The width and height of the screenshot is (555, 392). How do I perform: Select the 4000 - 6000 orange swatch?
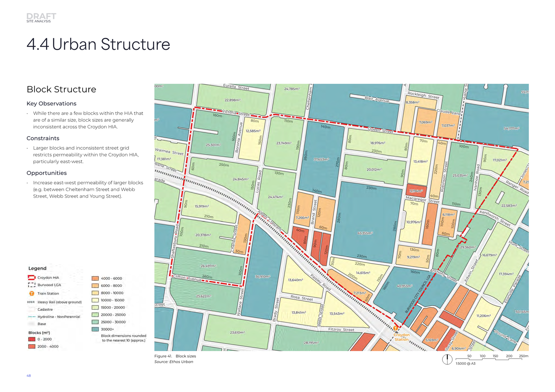coord(95,278)
